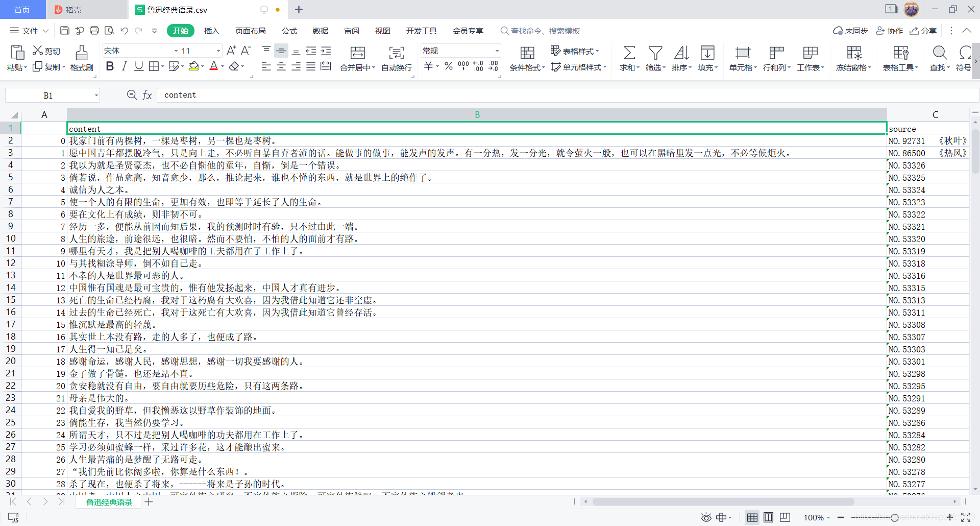Click the Undo arrow icon
The width and height of the screenshot is (980, 526).
point(124,31)
